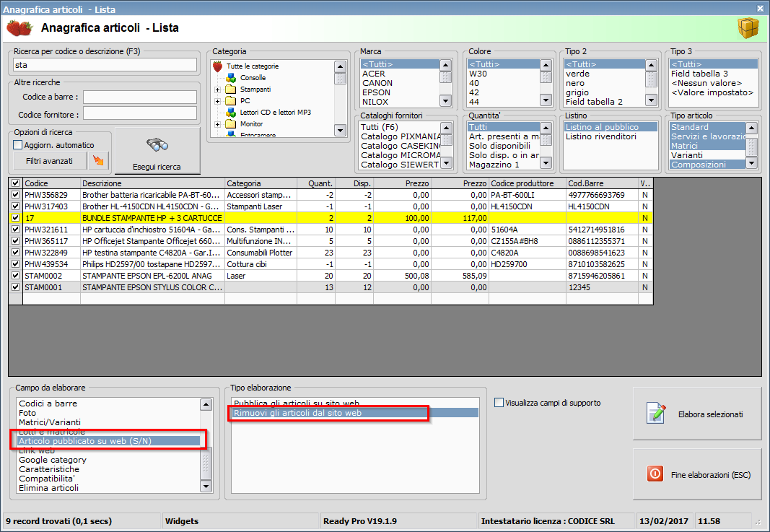
Task: Expand the PC tree node
Action: pos(217,101)
